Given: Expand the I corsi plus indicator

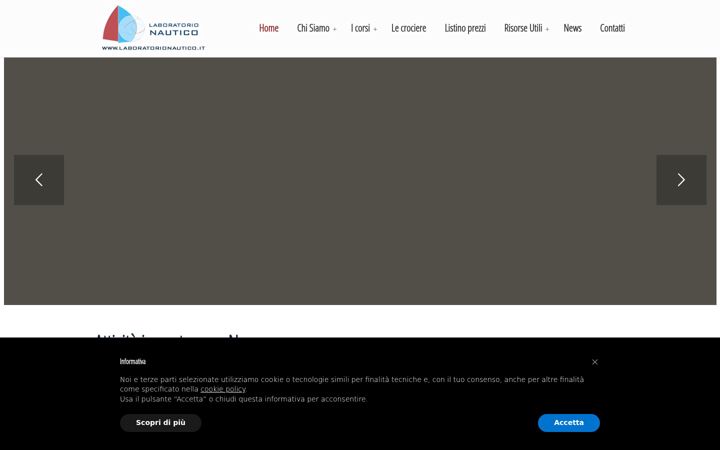Looking at the screenshot, I should pos(375,29).
